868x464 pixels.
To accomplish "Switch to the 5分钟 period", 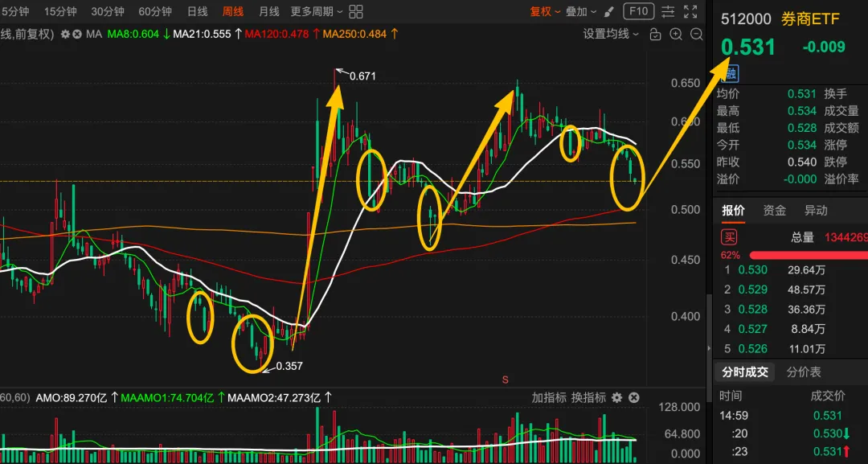I will (x=15, y=11).
